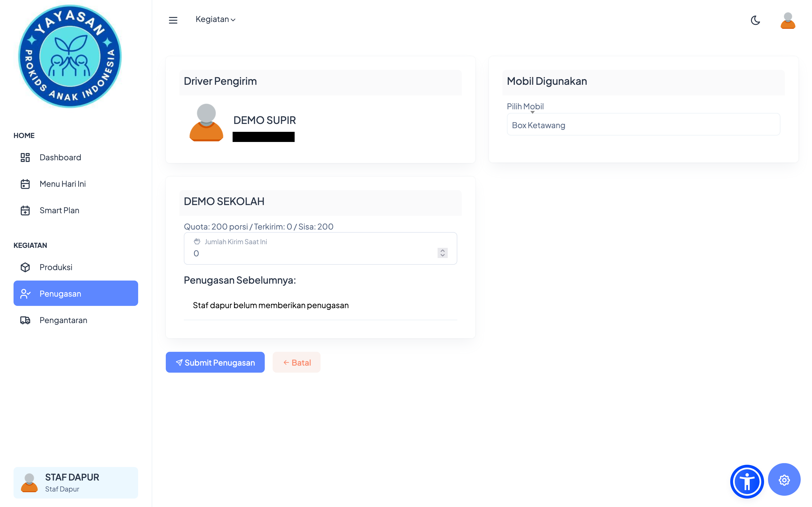
Task: Click the hamburger menu icon
Action: click(173, 20)
